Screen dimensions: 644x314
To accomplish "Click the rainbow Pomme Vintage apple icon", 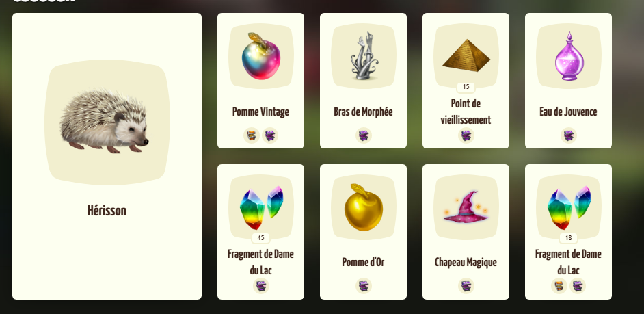I will 260,56.
